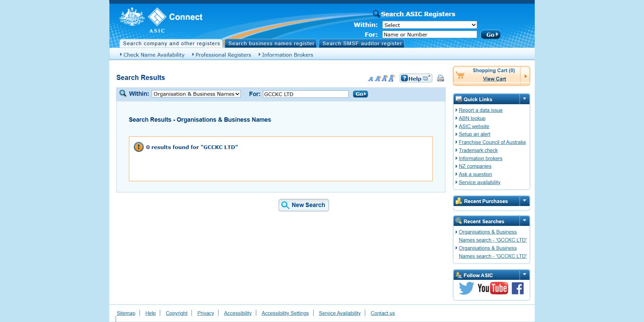Open the Accessibility Settings footer link

tap(285, 313)
